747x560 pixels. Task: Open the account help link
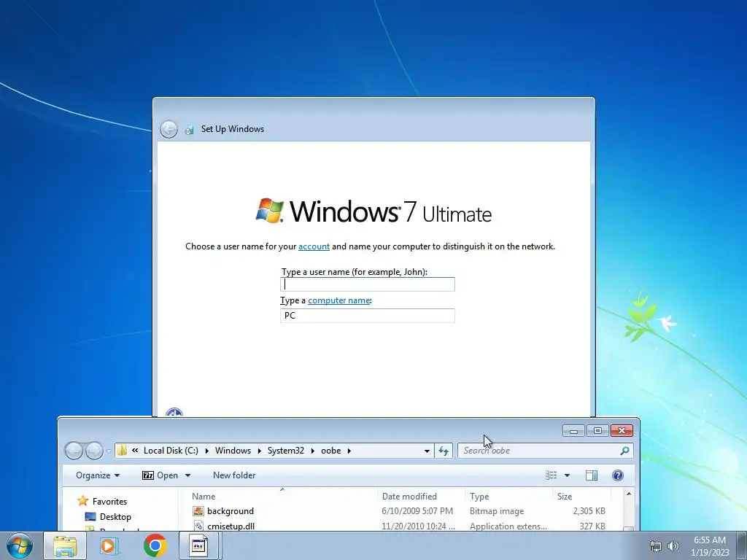click(x=314, y=246)
